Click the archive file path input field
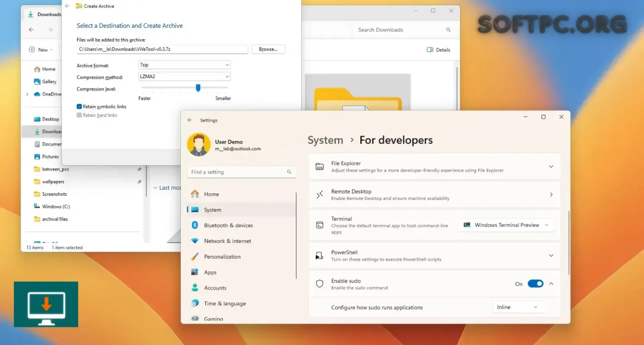This screenshot has width=644, height=345. [162, 49]
